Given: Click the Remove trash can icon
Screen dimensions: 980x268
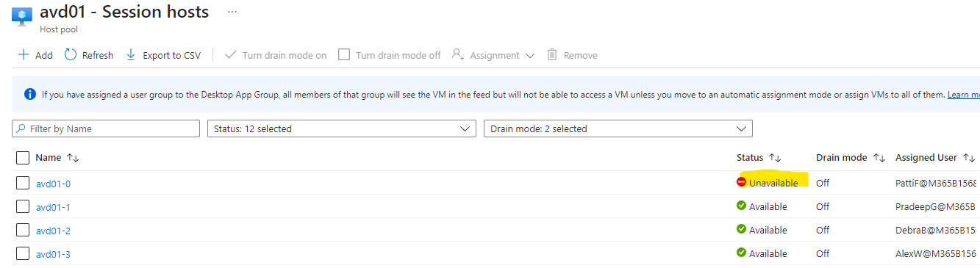Looking at the screenshot, I should click(552, 55).
